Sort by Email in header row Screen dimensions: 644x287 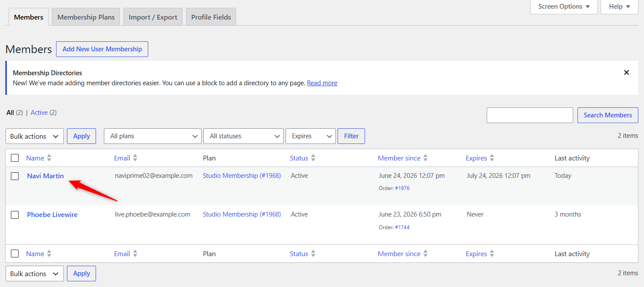click(126, 158)
